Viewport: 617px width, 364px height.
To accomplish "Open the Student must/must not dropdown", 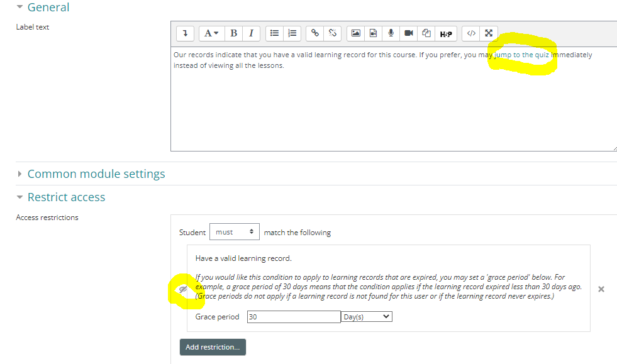I will 234,232.
